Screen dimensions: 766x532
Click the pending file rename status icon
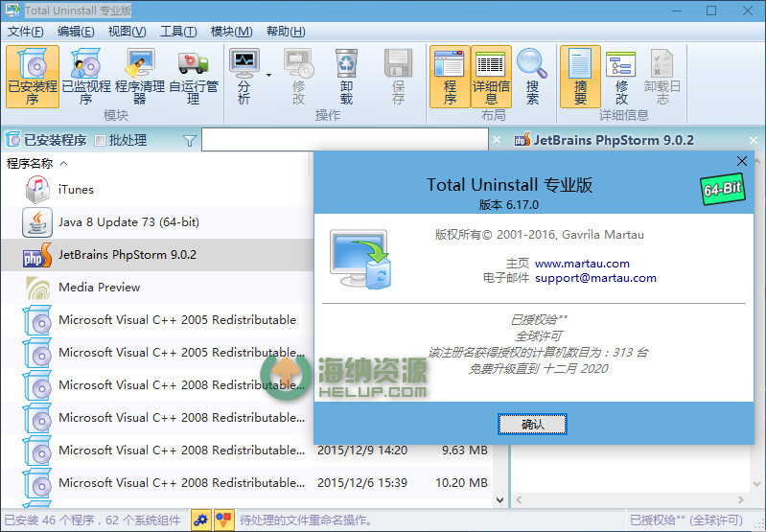(x=224, y=520)
